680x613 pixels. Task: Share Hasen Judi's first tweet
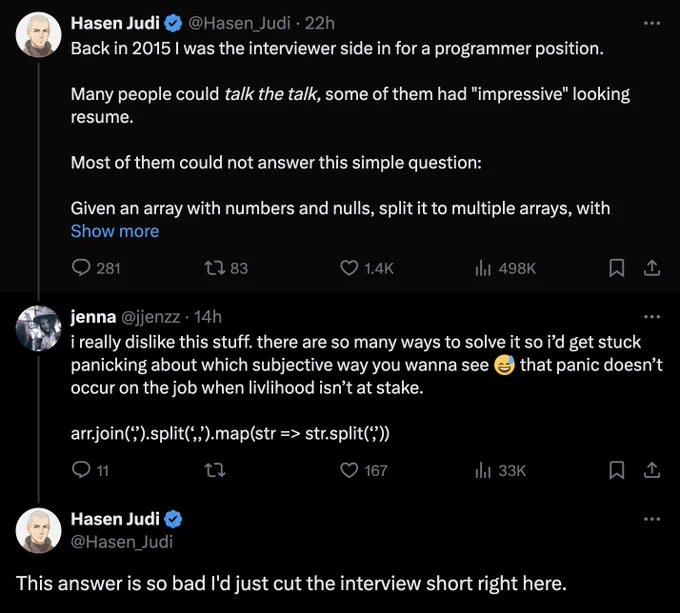pos(651,268)
